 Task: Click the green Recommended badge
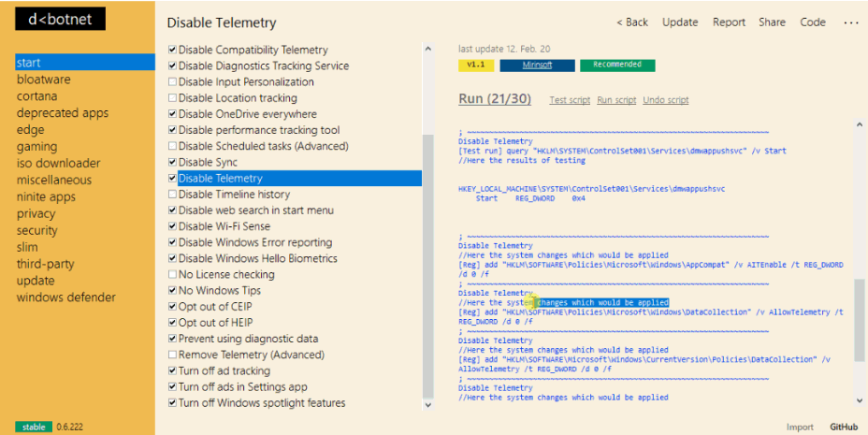pyautogui.click(x=616, y=65)
